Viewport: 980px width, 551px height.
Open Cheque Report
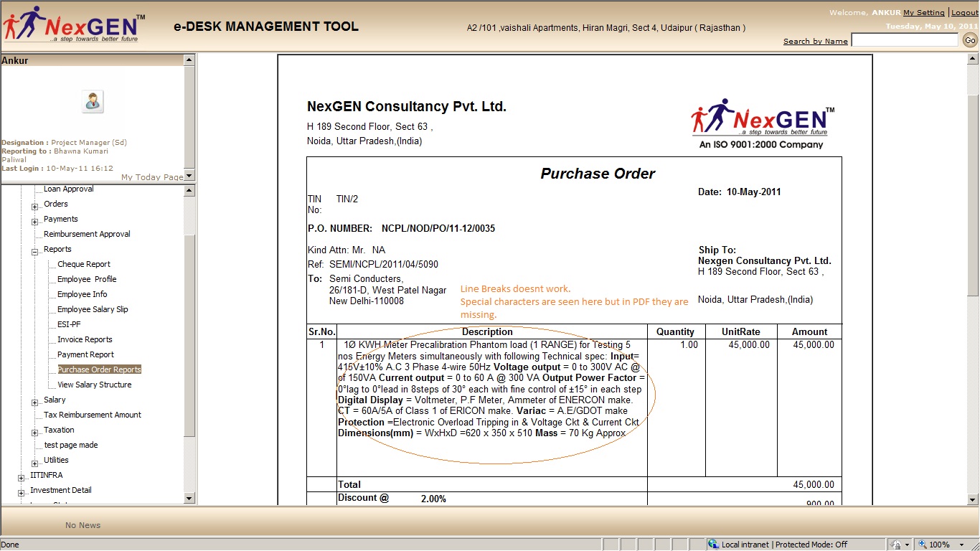(84, 264)
